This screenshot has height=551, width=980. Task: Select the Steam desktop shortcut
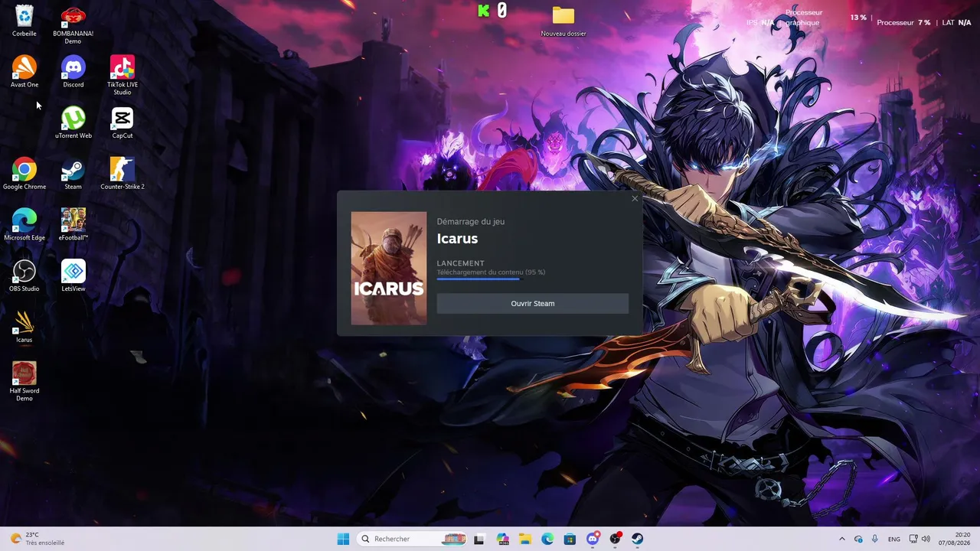click(73, 174)
